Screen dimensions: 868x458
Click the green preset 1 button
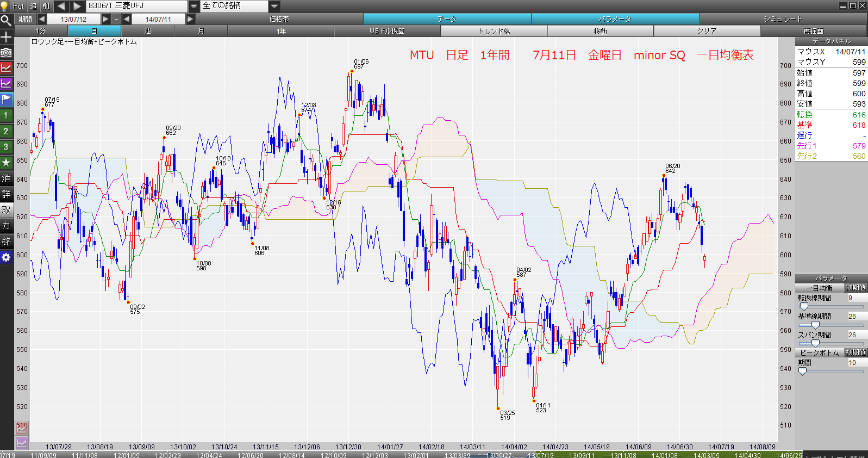(6, 115)
